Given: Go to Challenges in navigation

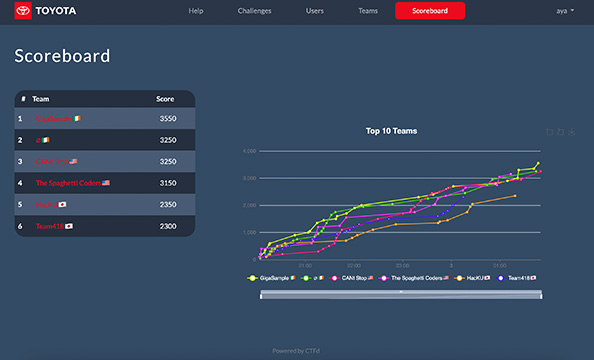Looking at the screenshot, I should point(254,11).
